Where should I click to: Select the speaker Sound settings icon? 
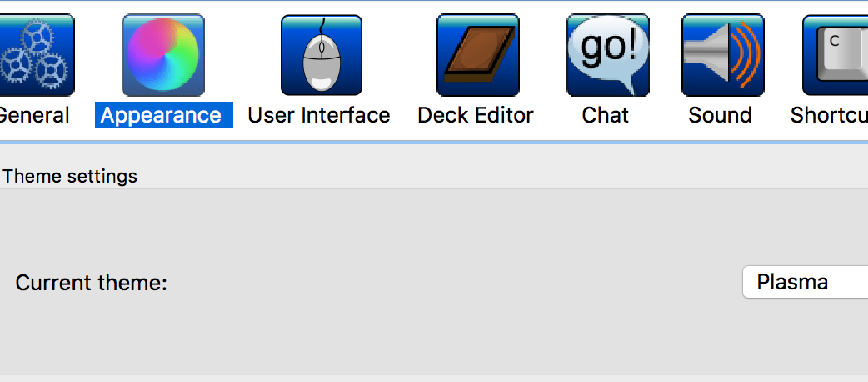click(723, 55)
